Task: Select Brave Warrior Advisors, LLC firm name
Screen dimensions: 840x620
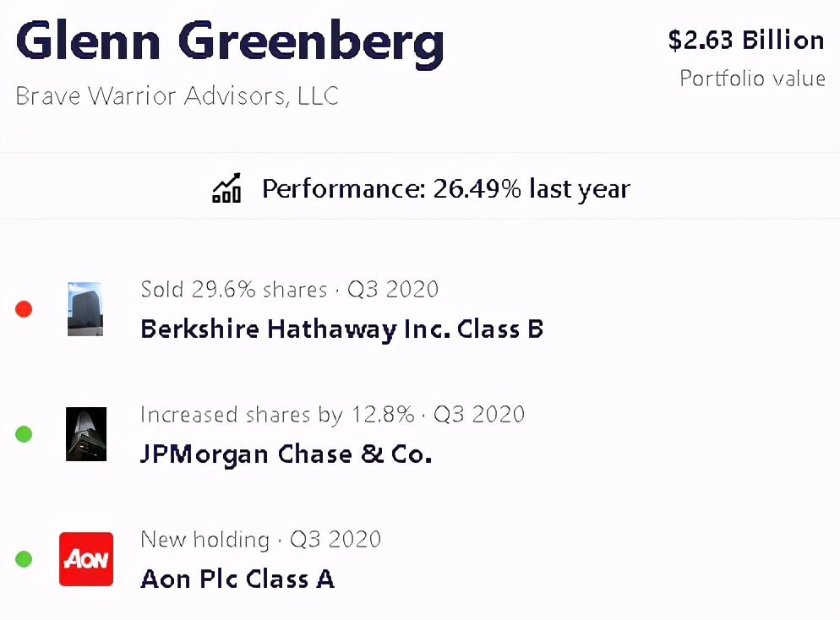Action: click(177, 95)
